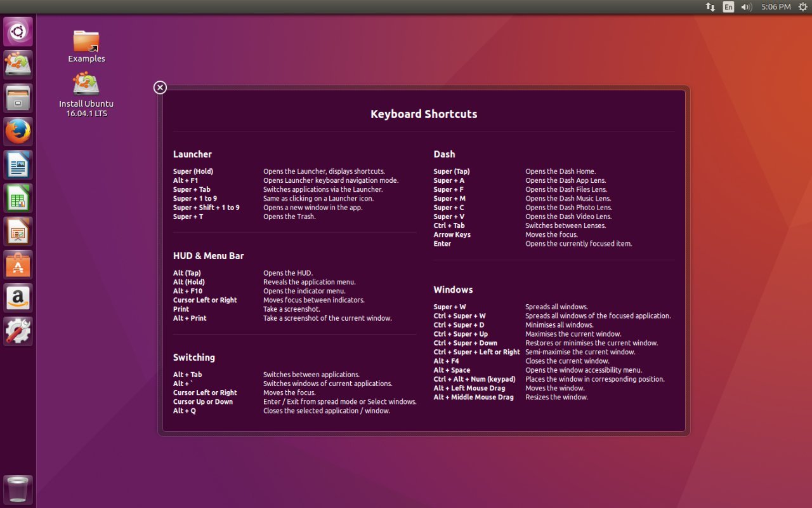812x508 pixels.
Task: Open the session gear menu
Action: tap(802, 7)
